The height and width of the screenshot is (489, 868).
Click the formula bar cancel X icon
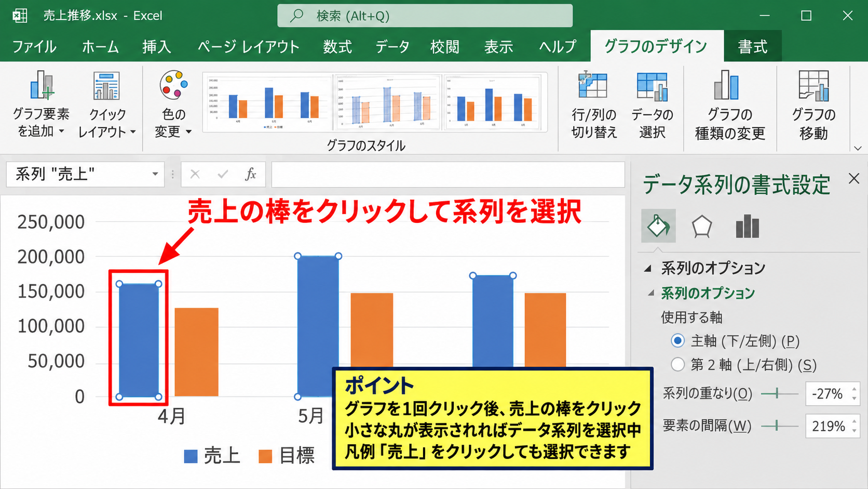pos(195,174)
